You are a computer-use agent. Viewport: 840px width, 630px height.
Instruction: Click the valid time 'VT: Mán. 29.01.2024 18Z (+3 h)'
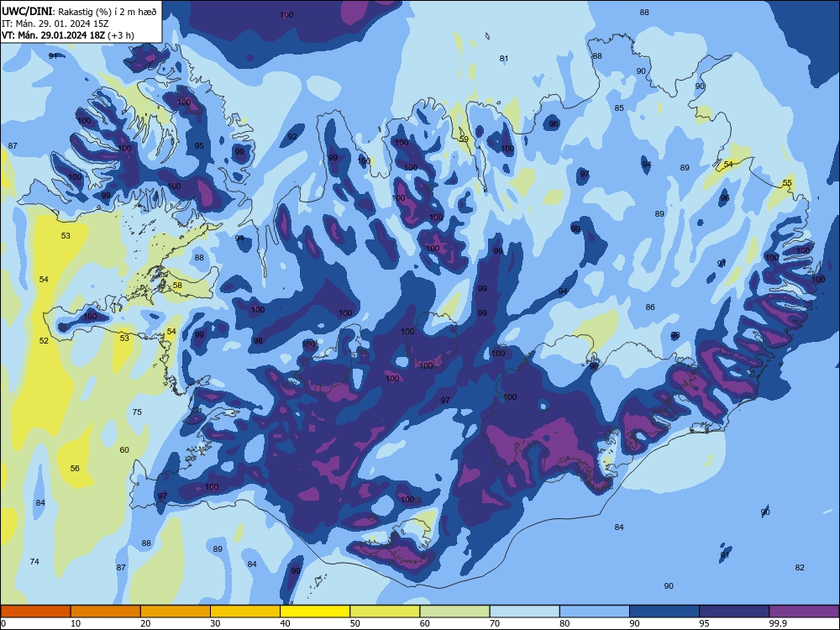pyautogui.click(x=68, y=35)
